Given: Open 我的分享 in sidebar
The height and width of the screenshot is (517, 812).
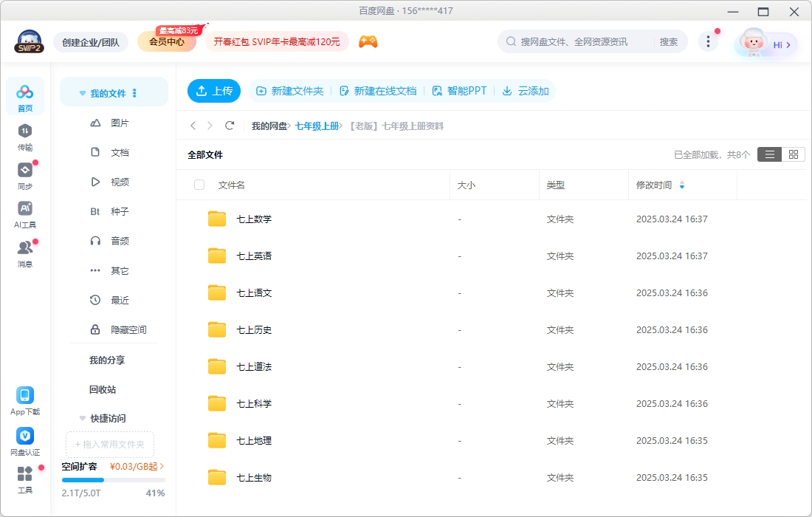Looking at the screenshot, I should [x=107, y=360].
